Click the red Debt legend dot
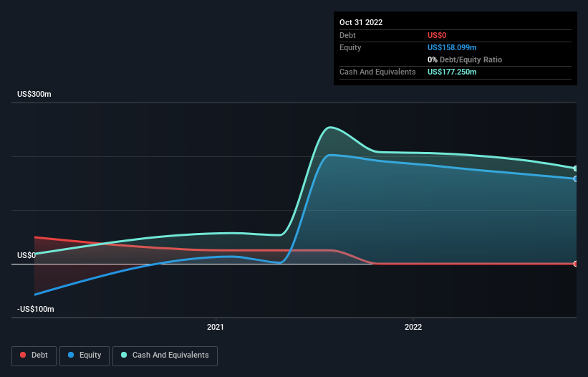The width and height of the screenshot is (588, 377). (x=23, y=355)
